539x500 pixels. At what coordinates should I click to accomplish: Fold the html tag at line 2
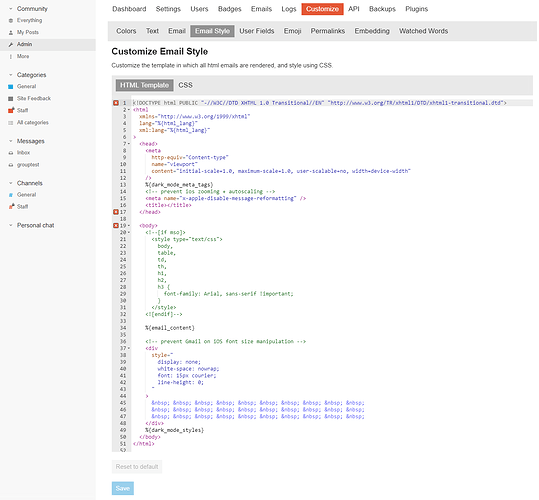[129, 110]
